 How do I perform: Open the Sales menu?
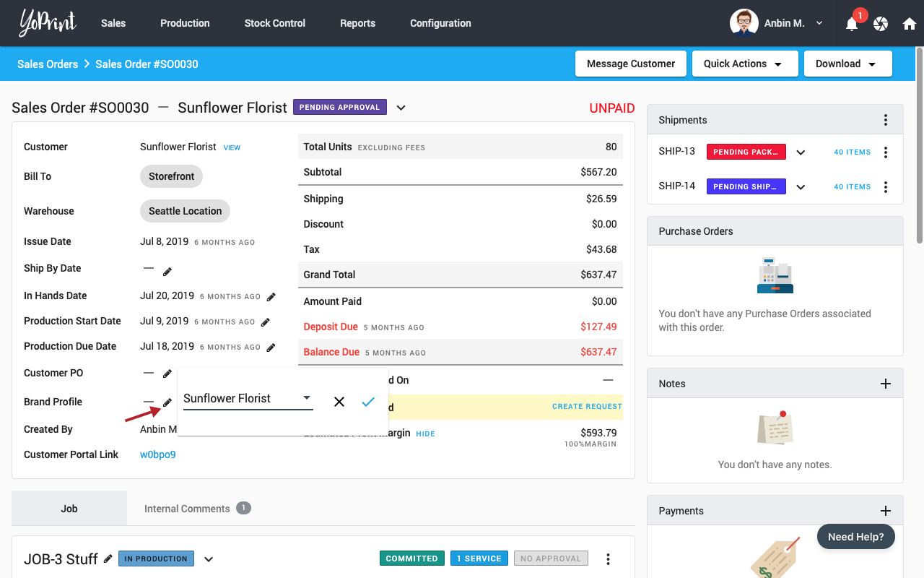(x=113, y=23)
